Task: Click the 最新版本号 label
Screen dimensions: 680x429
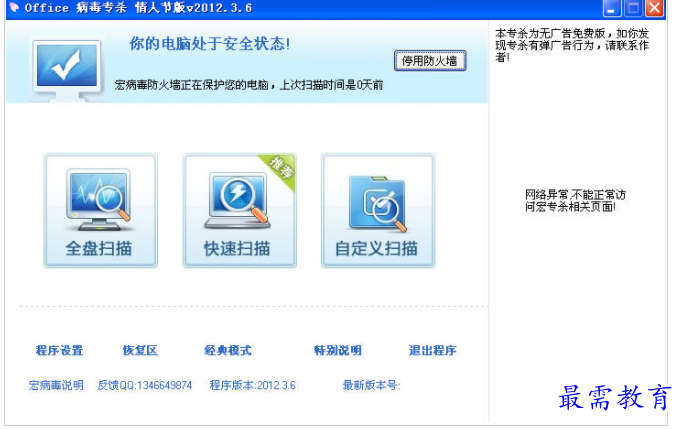Action: coord(371,385)
